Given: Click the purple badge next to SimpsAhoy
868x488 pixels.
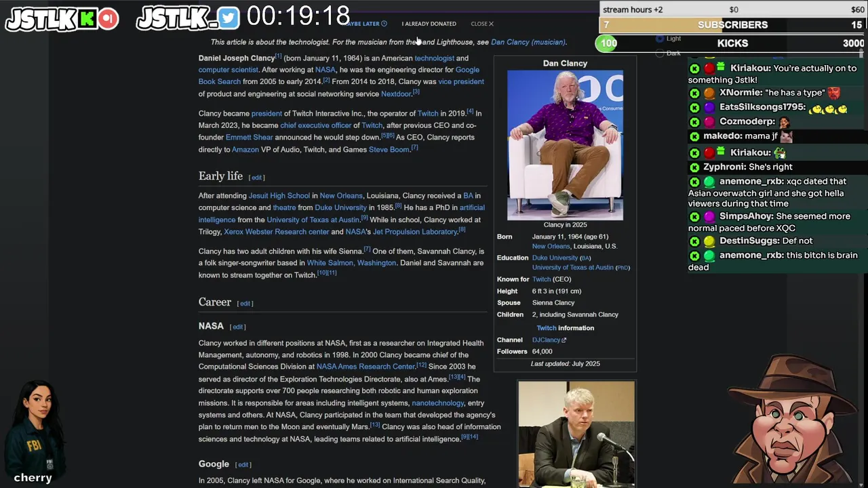Looking at the screenshot, I should pos(709,217).
